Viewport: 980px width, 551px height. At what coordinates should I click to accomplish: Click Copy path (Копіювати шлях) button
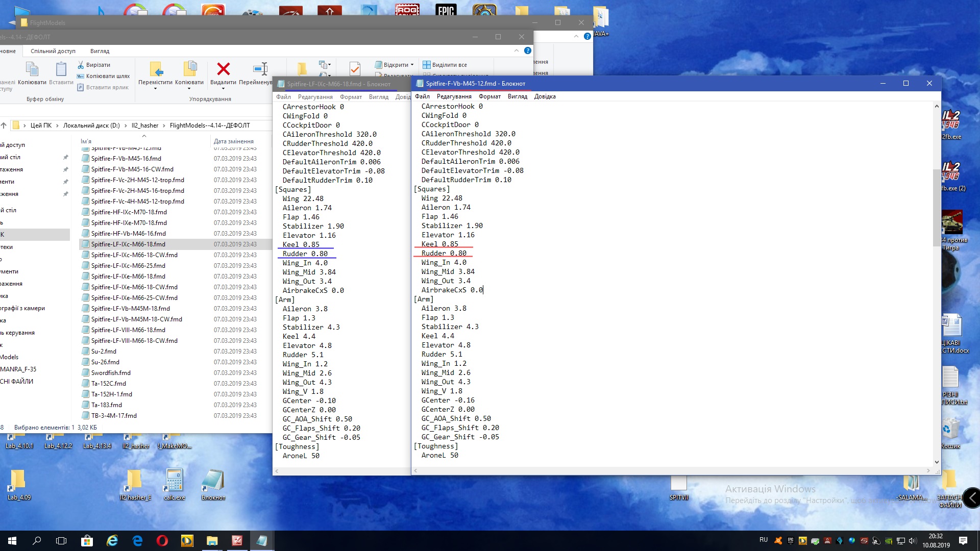click(103, 76)
